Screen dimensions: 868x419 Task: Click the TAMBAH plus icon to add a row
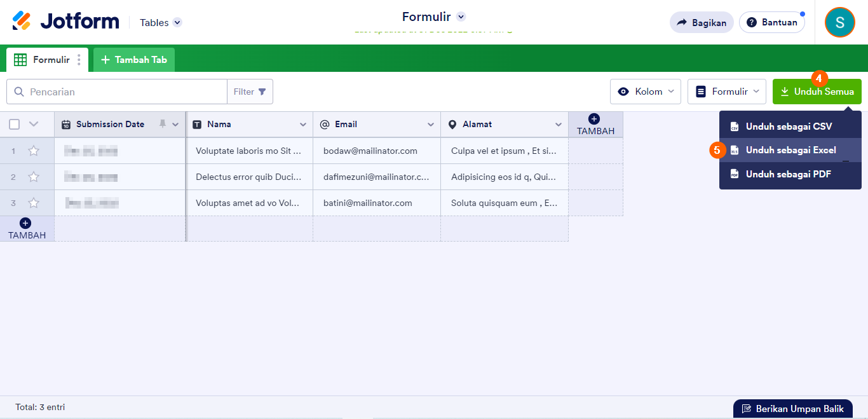25,223
